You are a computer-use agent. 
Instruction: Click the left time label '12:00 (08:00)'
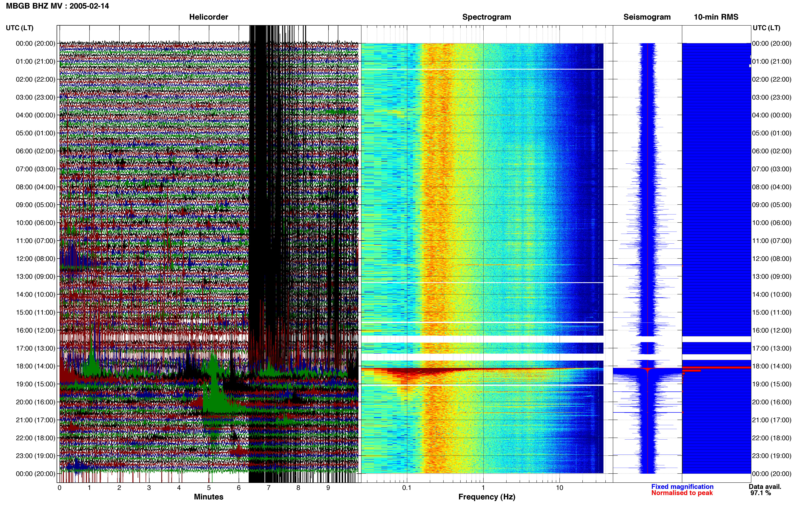[x=36, y=259]
